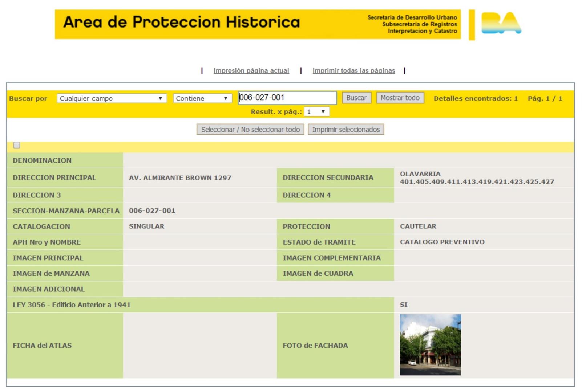Click the CAUTELAR protection value
The height and width of the screenshot is (392, 582).
418,226
